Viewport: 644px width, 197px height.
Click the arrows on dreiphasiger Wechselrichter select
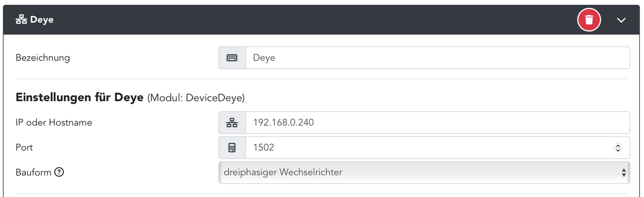coord(624,172)
